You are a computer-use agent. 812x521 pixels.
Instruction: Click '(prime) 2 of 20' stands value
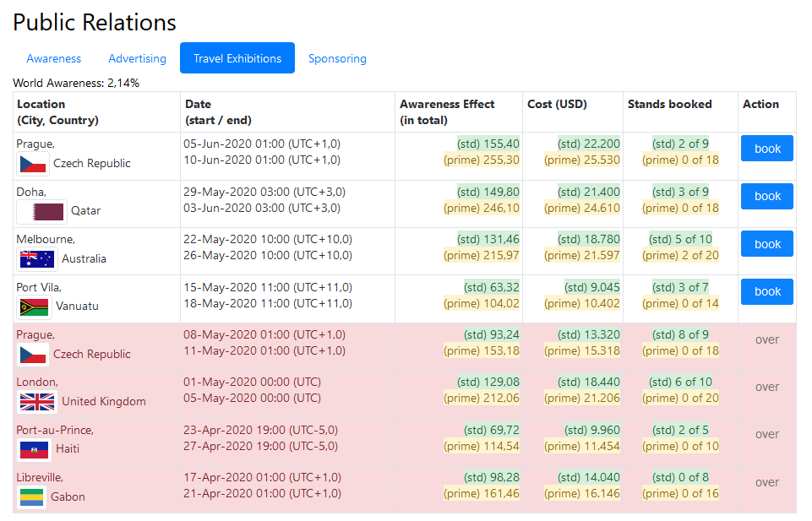[680, 255]
